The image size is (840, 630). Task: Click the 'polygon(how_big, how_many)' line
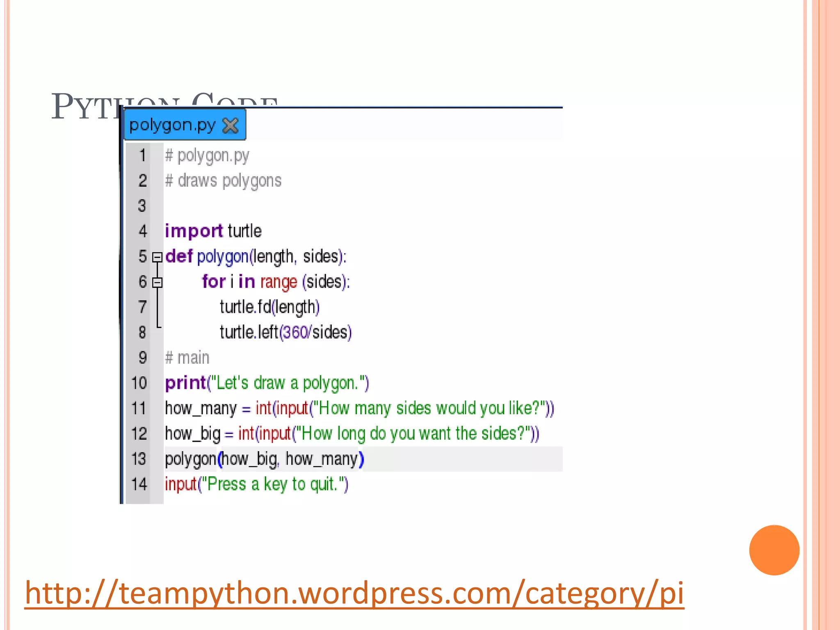(265, 459)
